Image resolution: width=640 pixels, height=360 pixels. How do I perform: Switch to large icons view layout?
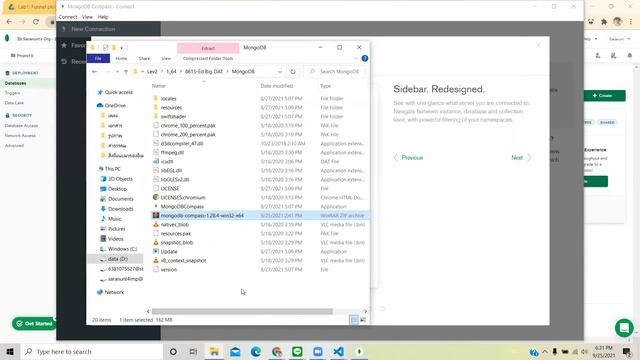point(363,320)
